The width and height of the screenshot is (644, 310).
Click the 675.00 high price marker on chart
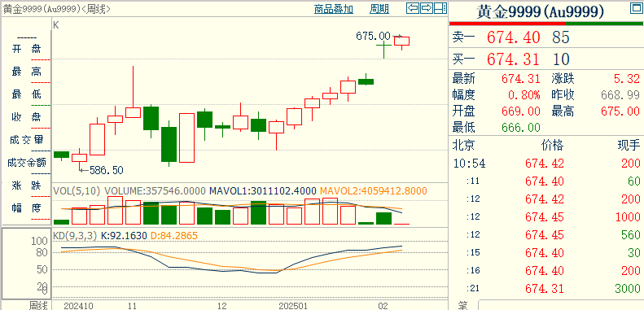pos(373,36)
